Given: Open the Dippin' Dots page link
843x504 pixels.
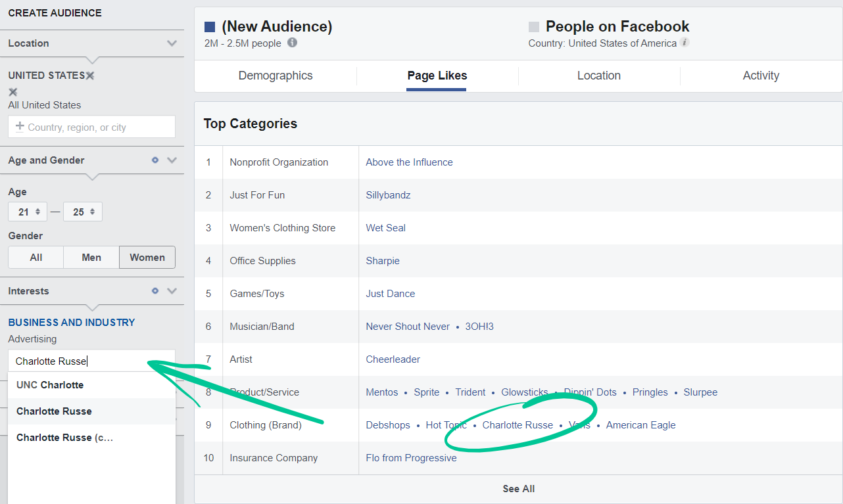Looking at the screenshot, I should point(590,392).
